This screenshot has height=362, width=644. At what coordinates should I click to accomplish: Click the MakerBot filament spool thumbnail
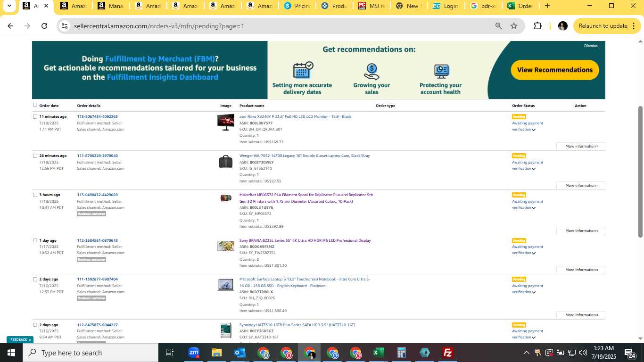coord(225,198)
